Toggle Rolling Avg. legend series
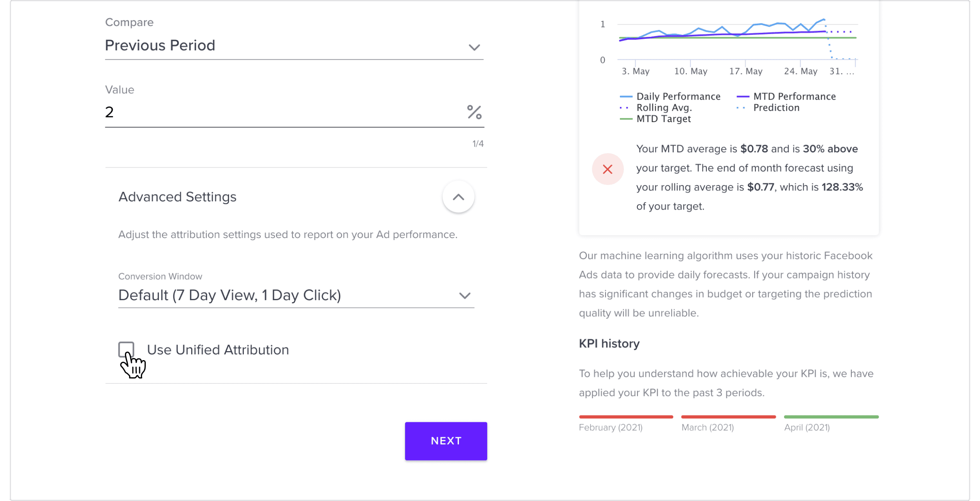Screen dimensions: 980x501 [656, 108]
